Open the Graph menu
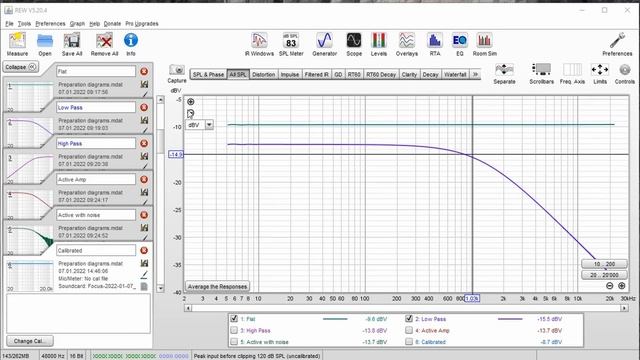Screen dimensions: 640x360 point(77,24)
